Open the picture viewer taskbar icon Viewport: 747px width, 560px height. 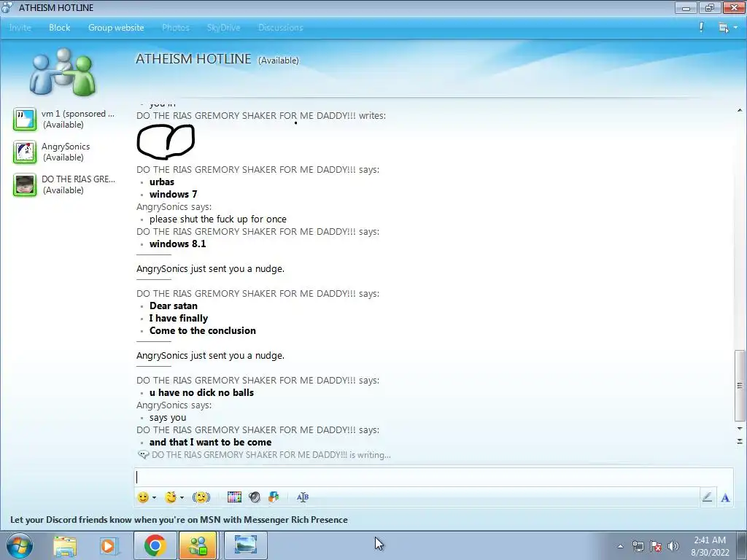(x=245, y=545)
